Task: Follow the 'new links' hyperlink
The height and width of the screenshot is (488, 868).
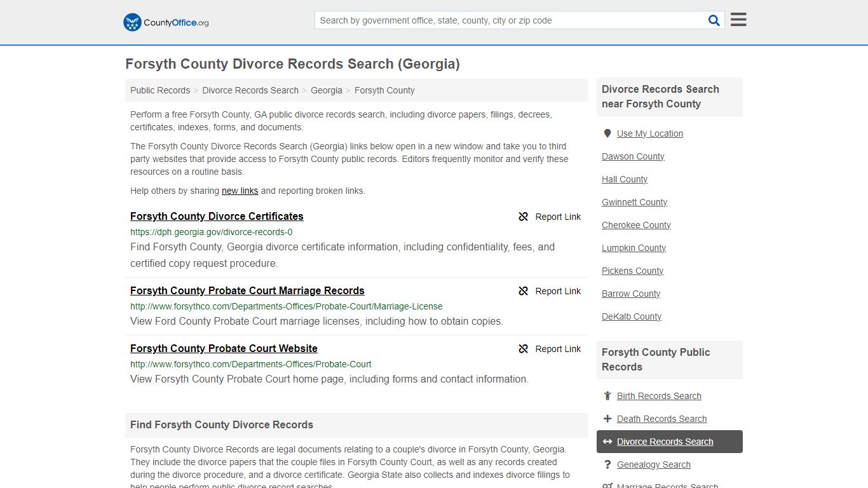Action: click(x=240, y=191)
